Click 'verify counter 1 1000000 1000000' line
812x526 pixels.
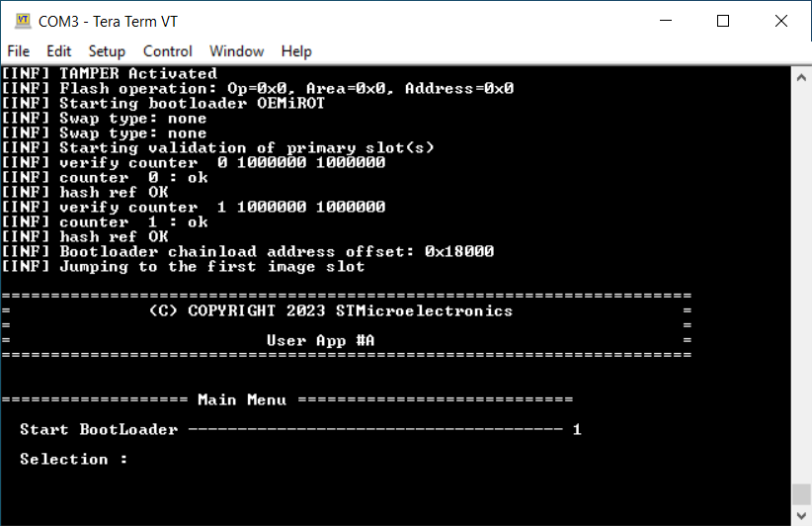pos(194,208)
